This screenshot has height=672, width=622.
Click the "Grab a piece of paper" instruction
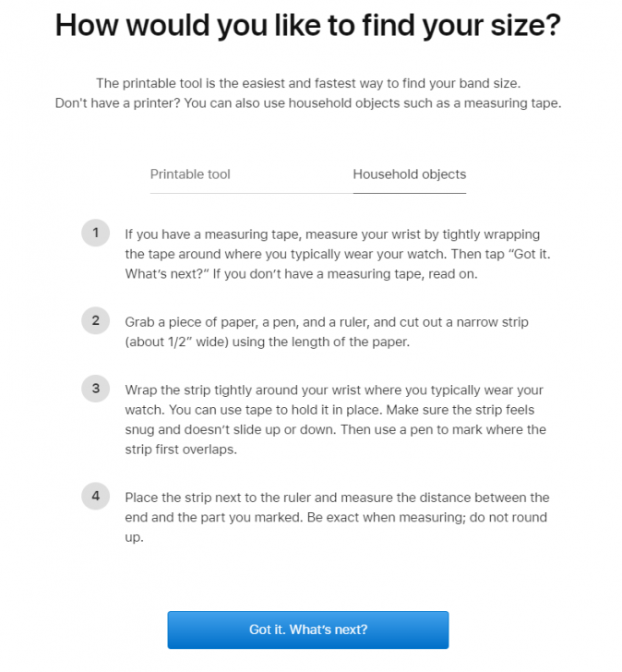[327, 322]
